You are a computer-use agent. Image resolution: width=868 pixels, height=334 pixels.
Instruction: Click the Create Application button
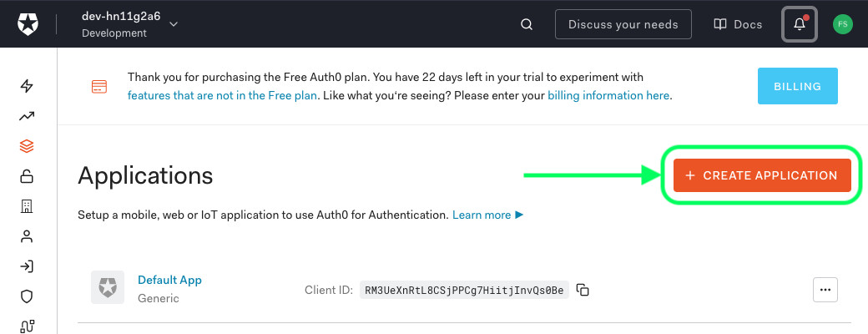tap(761, 175)
